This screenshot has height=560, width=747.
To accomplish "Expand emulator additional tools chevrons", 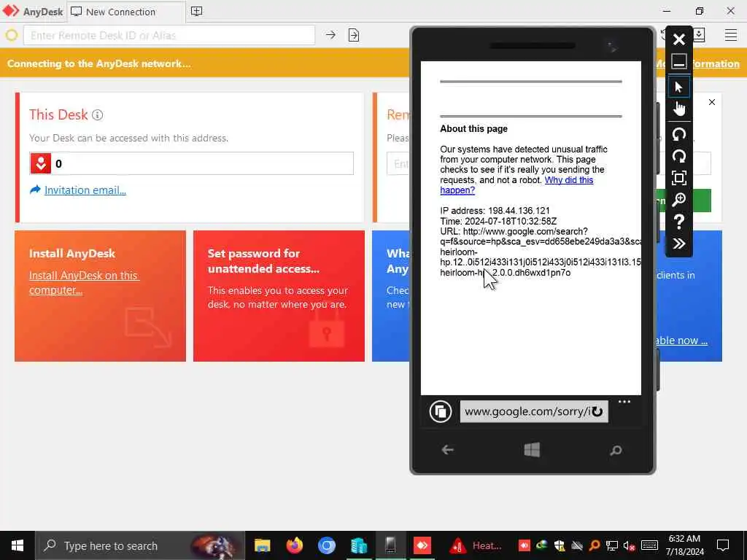I will [679, 244].
